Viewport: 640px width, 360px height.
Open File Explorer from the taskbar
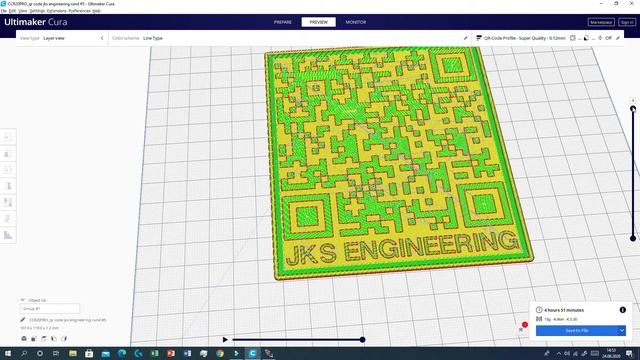(x=73, y=353)
